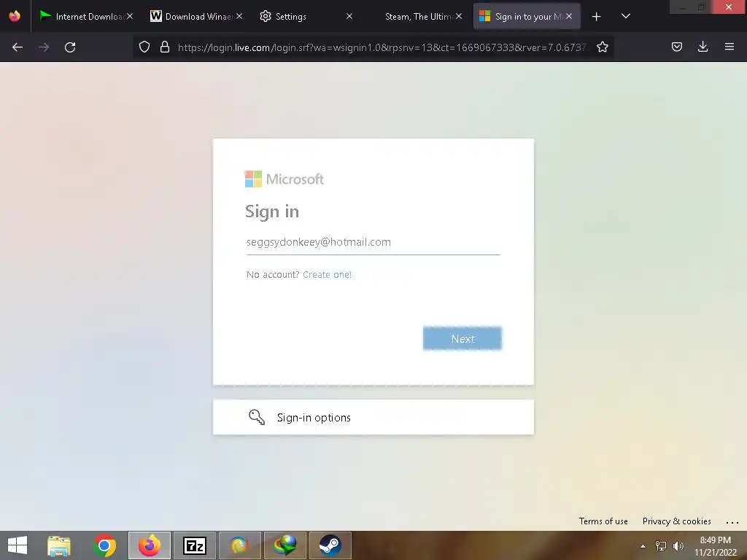Close the Steam tab
Screen dimensions: 747x560
459,16
